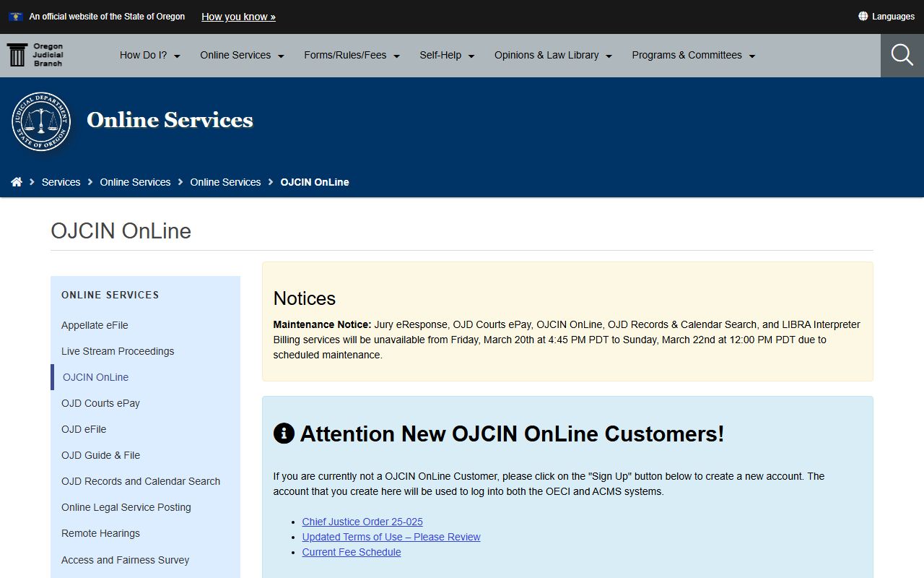Open the Forms/Rules/Fees dropdown menu
Image resolution: width=924 pixels, height=578 pixels.
352,56
